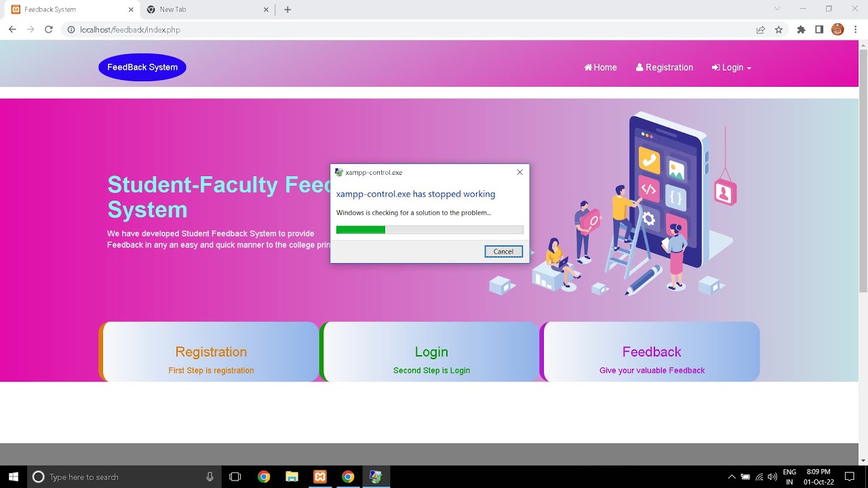Open Chrome extensions puzzle icon
This screenshot has height=488, width=868.
[x=802, y=30]
